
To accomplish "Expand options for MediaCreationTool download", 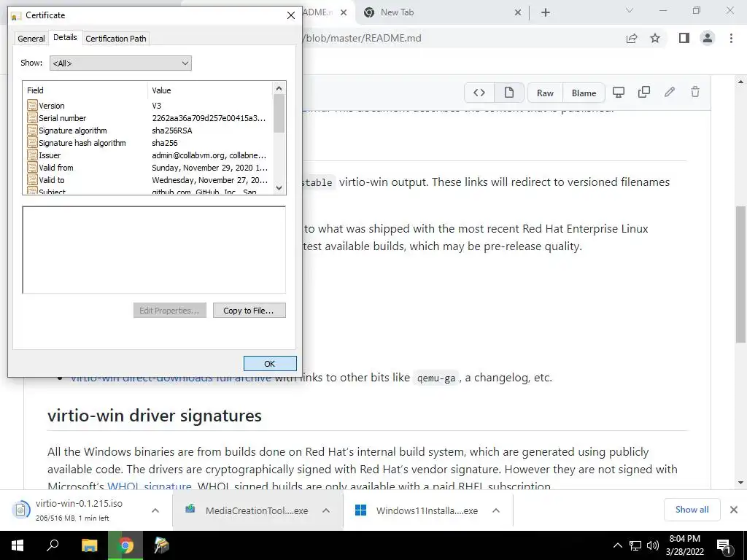I will tap(326, 510).
